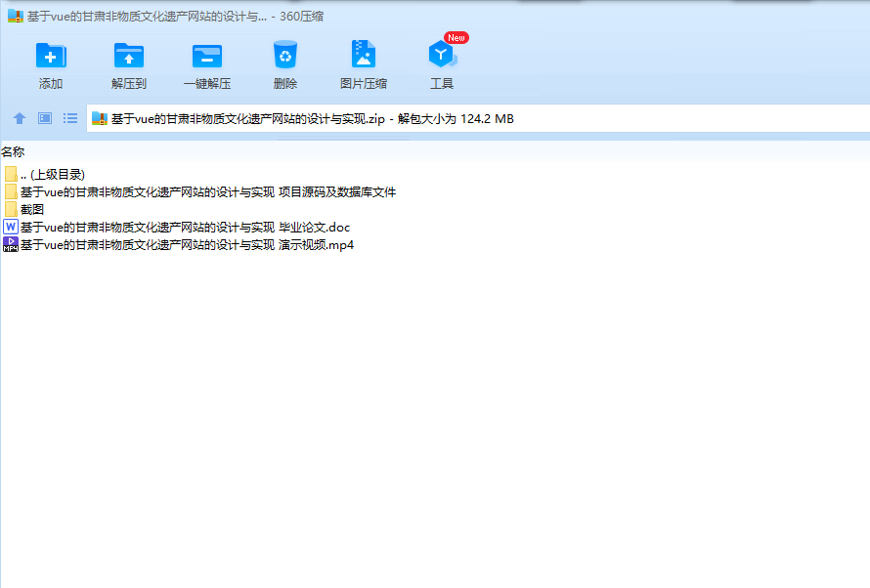Go up one level with the blue arrow
The width and height of the screenshot is (870, 588).
pyautogui.click(x=20, y=118)
